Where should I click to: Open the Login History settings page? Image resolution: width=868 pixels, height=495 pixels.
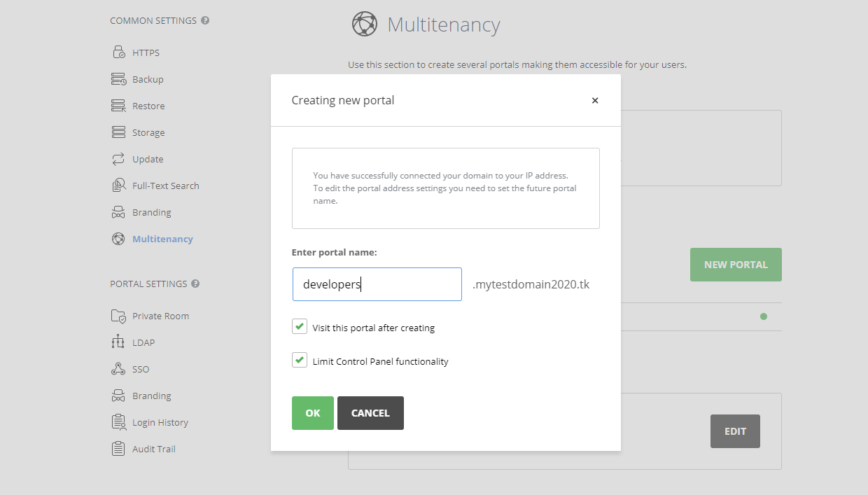point(160,422)
